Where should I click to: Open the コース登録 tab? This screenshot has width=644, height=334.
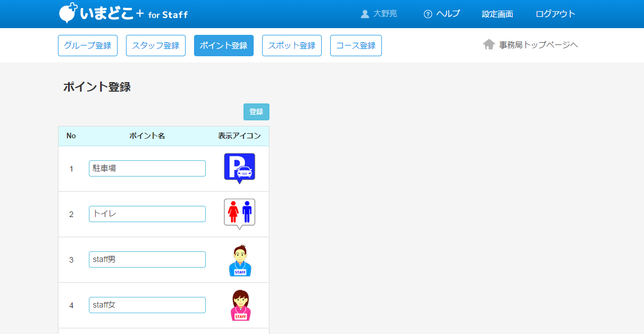point(356,46)
